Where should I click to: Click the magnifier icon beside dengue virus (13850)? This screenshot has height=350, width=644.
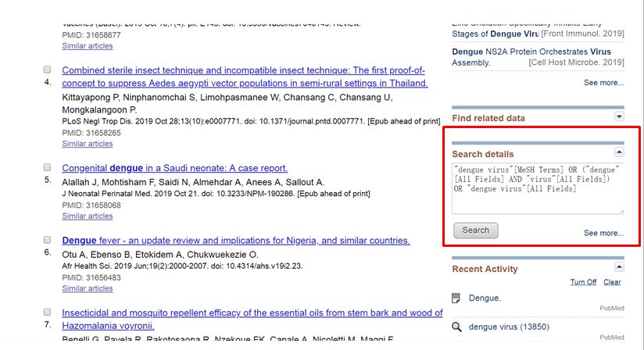click(456, 327)
